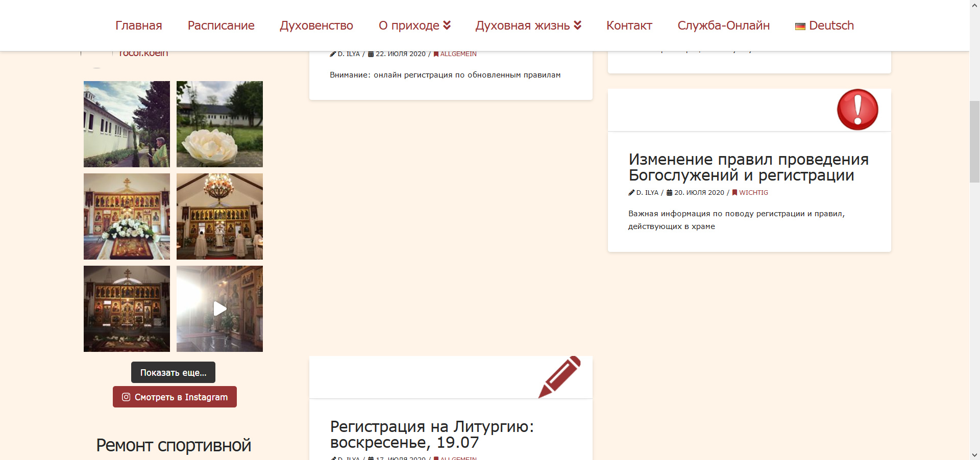
Task: Open photo of chandelier above iconostasis
Action: coord(219,216)
